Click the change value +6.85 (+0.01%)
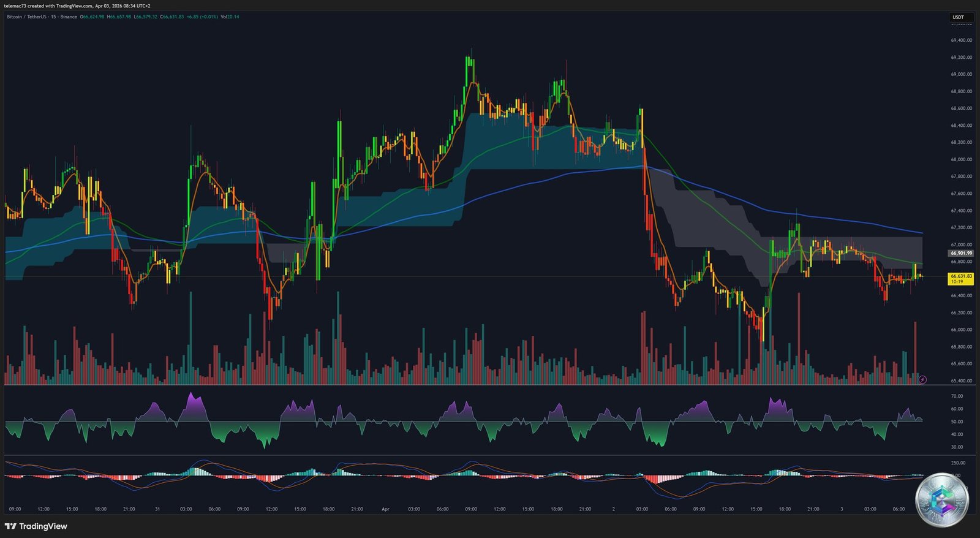 202,17
